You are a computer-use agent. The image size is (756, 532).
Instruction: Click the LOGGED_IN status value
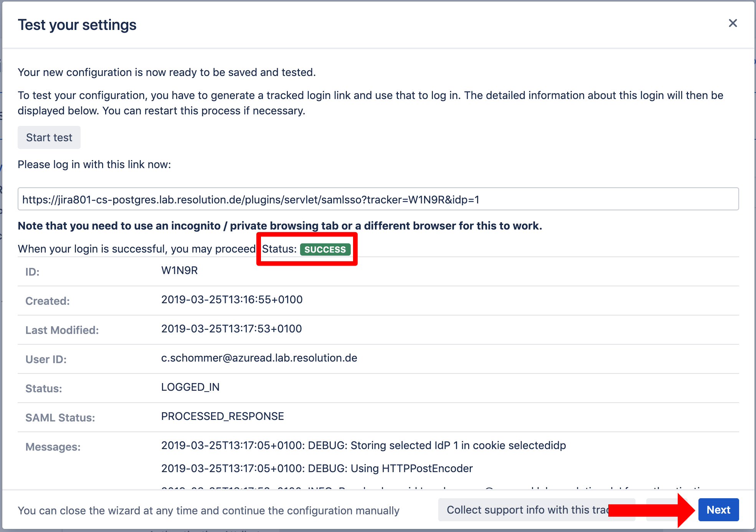pos(190,387)
